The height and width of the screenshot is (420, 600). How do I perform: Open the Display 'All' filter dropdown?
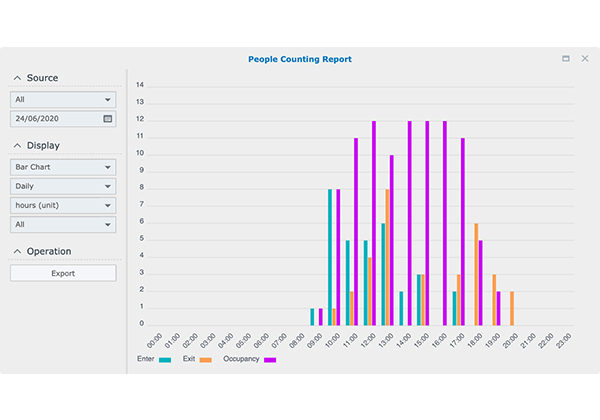(63, 225)
